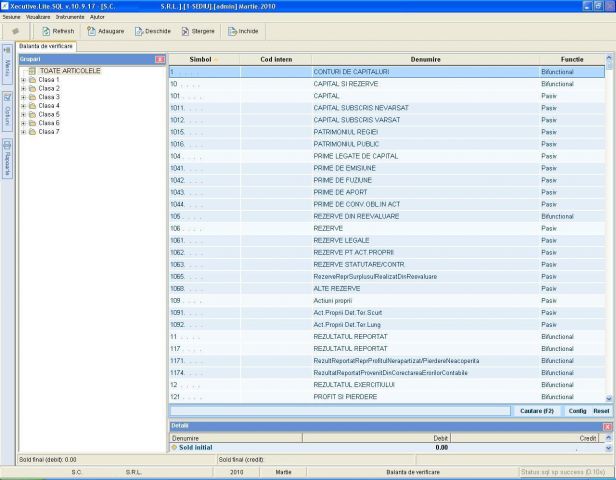Click the Sold initial row bullet icon
The image size is (616, 480).
click(x=174, y=447)
